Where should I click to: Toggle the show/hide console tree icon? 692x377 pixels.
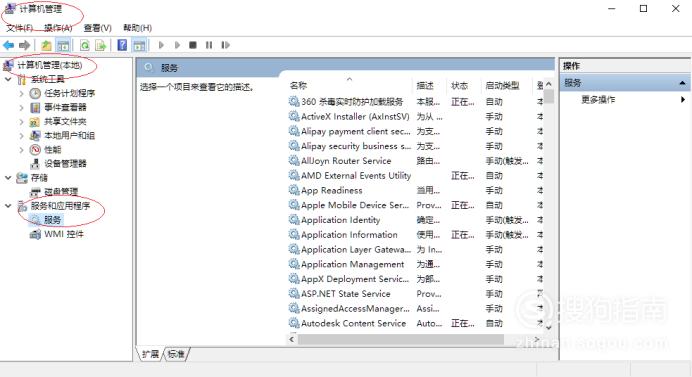63,45
